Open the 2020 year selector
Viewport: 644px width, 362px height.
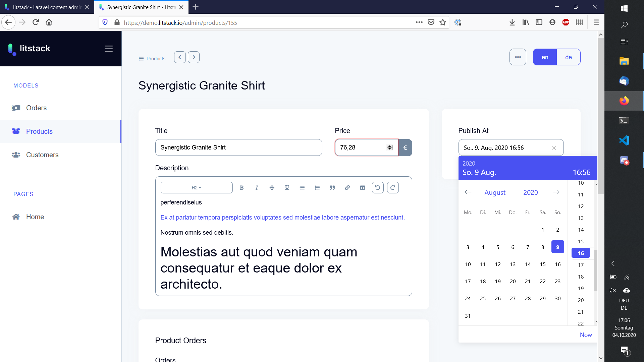coord(530,192)
